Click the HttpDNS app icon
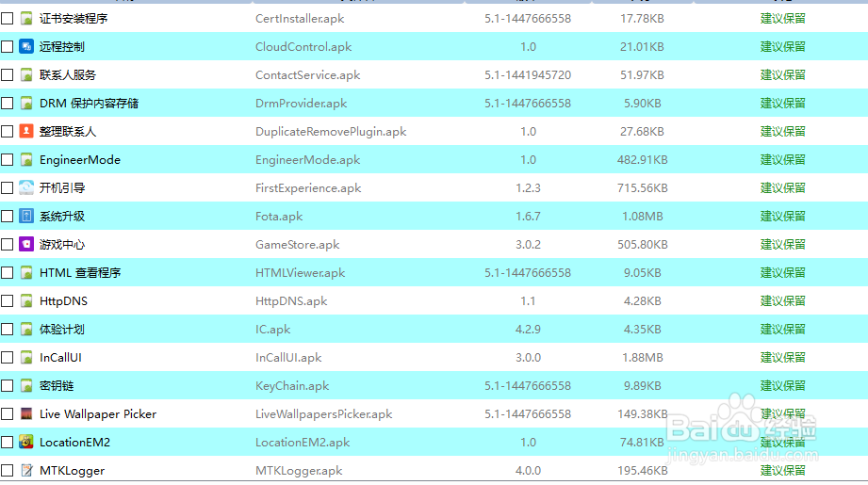 26,300
